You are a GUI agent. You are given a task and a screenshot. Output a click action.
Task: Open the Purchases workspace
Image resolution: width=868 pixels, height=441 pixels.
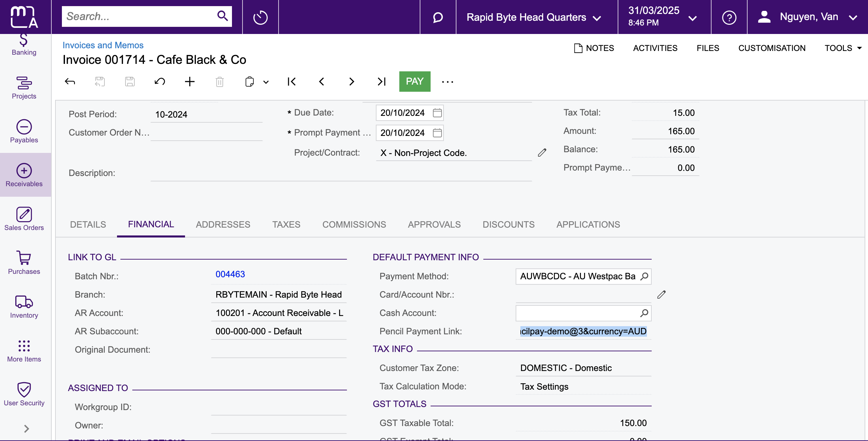[x=24, y=263]
